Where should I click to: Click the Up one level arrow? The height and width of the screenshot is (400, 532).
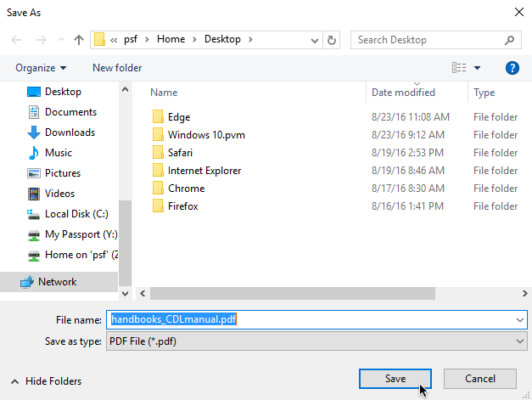[79, 40]
